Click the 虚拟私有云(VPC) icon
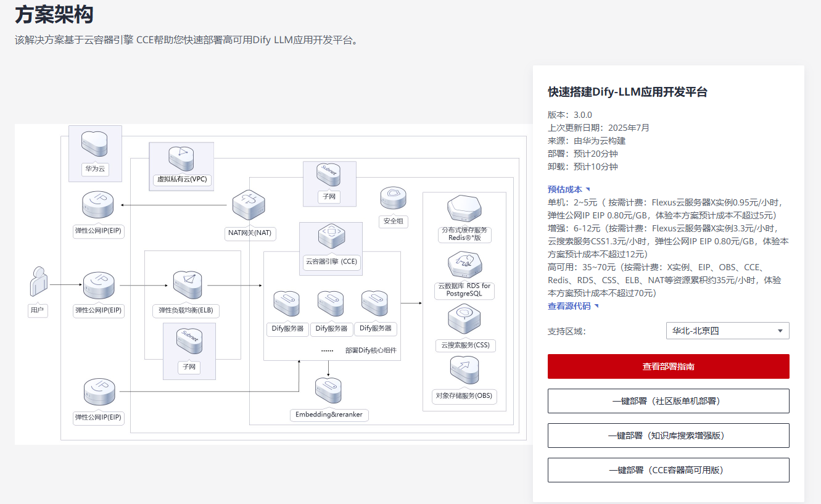Image resolution: width=821 pixels, height=504 pixels. click(181, 158)
